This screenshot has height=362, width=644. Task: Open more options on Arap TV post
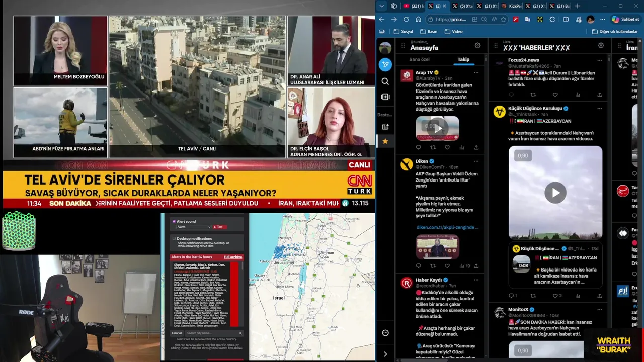pyautogui.click(x=476, y=72)
